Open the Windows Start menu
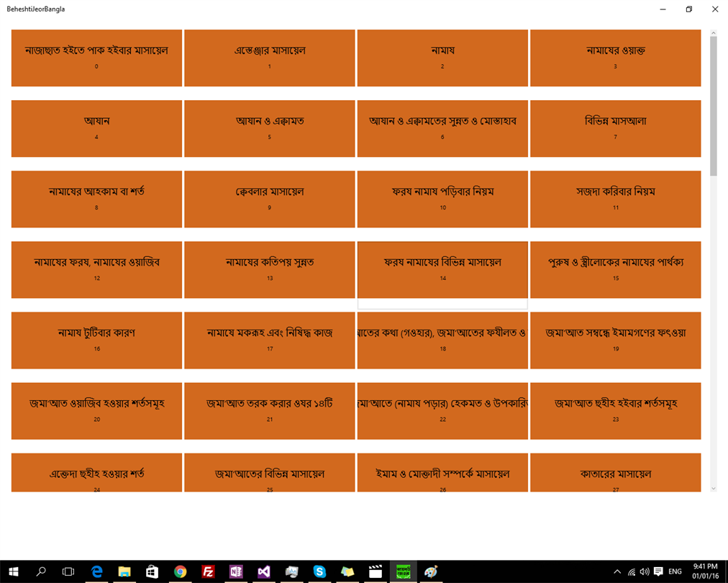The image size is (728, 583). click(x=14, y=571)
